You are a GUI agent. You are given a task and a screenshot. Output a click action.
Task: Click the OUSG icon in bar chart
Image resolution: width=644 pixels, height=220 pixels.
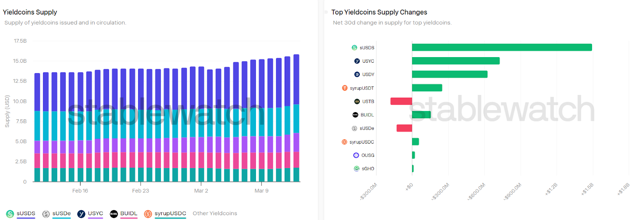point(356,155)
